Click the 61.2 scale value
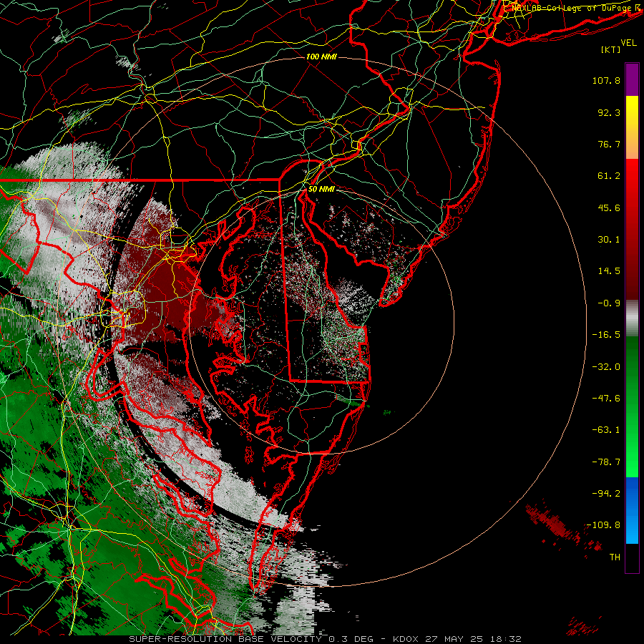 tap(609, 176)
